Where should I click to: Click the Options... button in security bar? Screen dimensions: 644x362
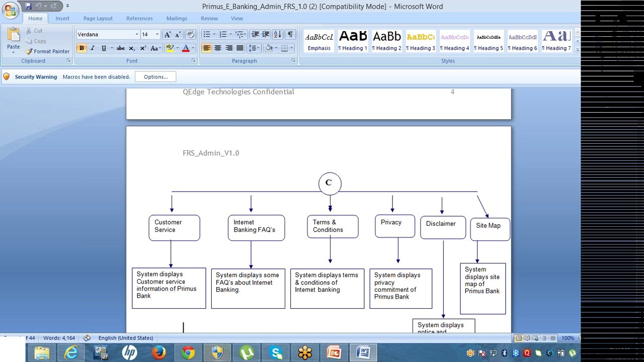[x=155, y=77]
